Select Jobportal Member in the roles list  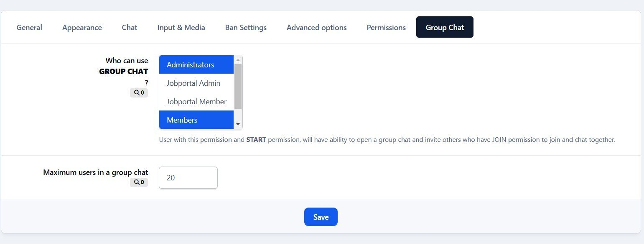tap(196, 102)
